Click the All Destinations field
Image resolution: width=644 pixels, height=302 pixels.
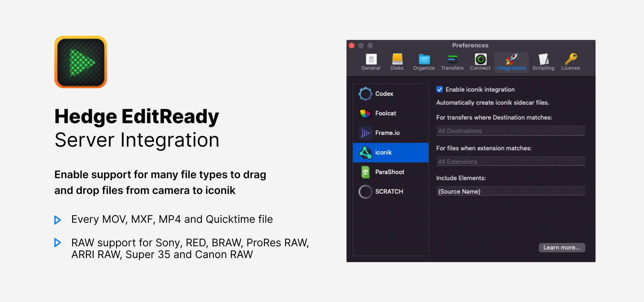[x=510, y=131]
